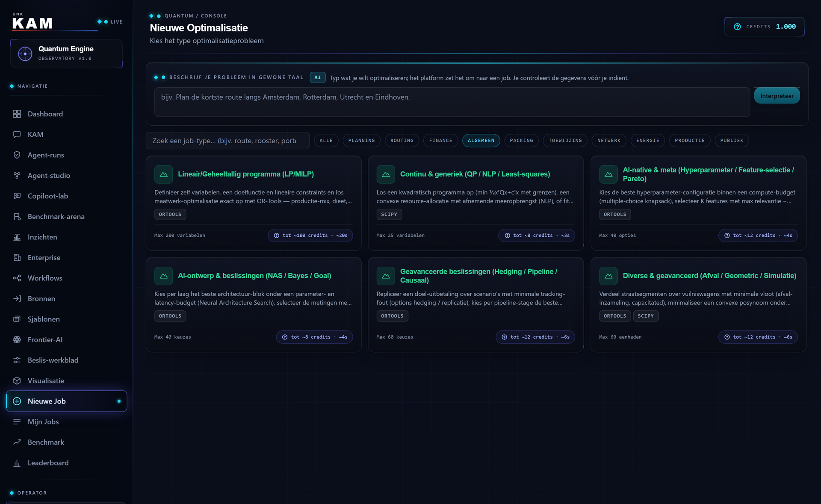This screenshot has width=821, height=504.
Task: Click the credits help circle icon
Action: [x=737, y=27]
